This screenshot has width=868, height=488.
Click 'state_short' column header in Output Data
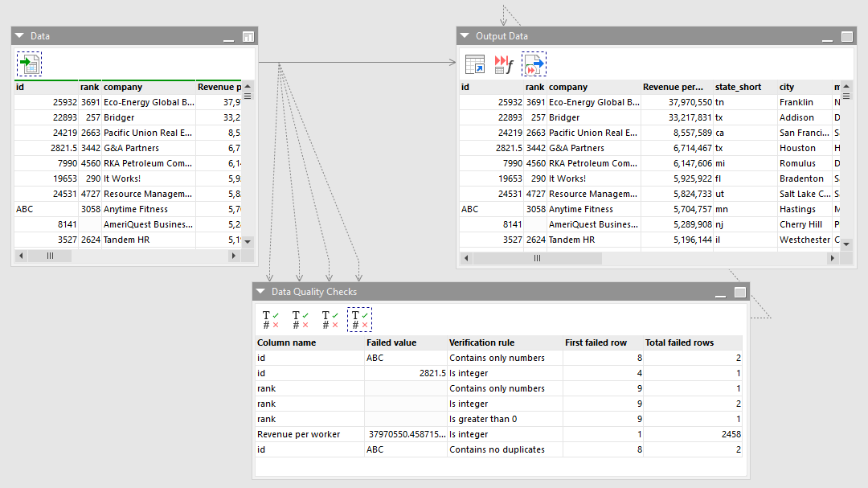tap(745, 87)
